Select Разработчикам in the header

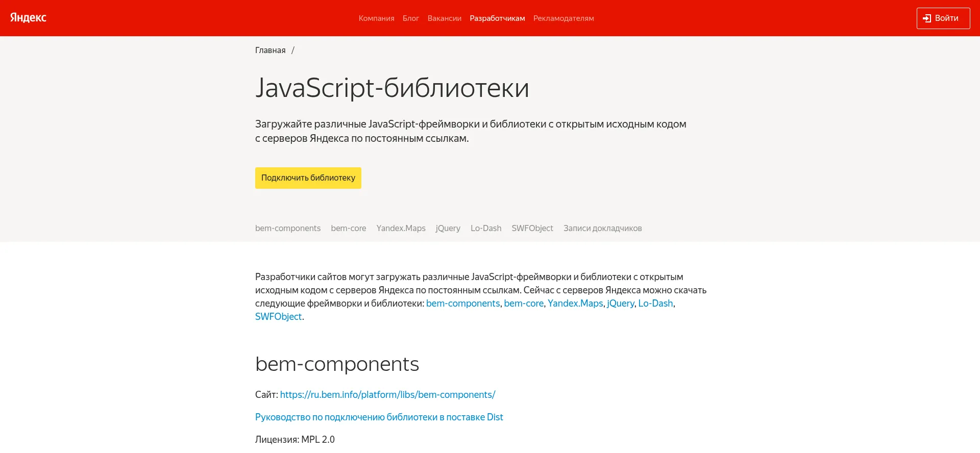pyautogui.click(x=497, y=18)
